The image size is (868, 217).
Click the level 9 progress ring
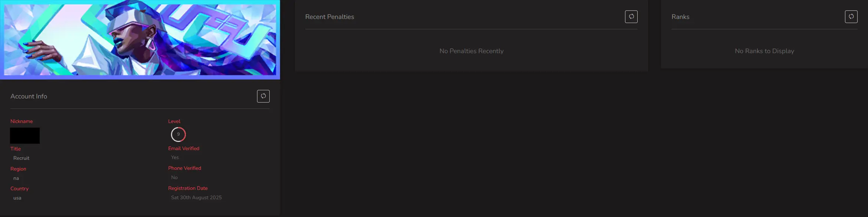178,135
